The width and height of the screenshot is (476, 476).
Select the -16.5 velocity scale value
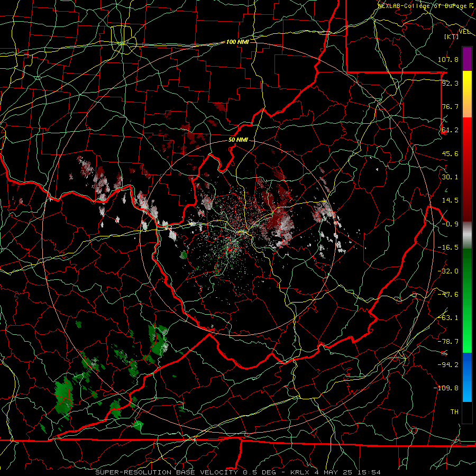[448, 248]
